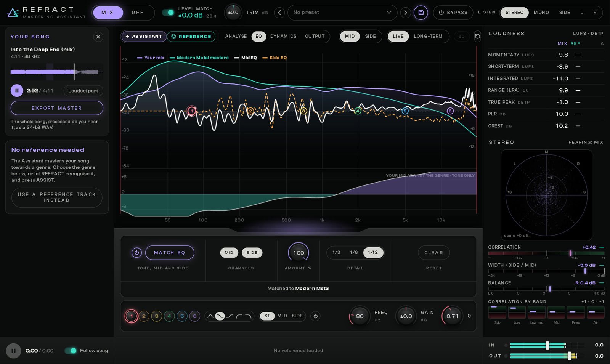Toggle the Level Match switch
Screen dimensions: 610x364
click(x=168, y=13)
